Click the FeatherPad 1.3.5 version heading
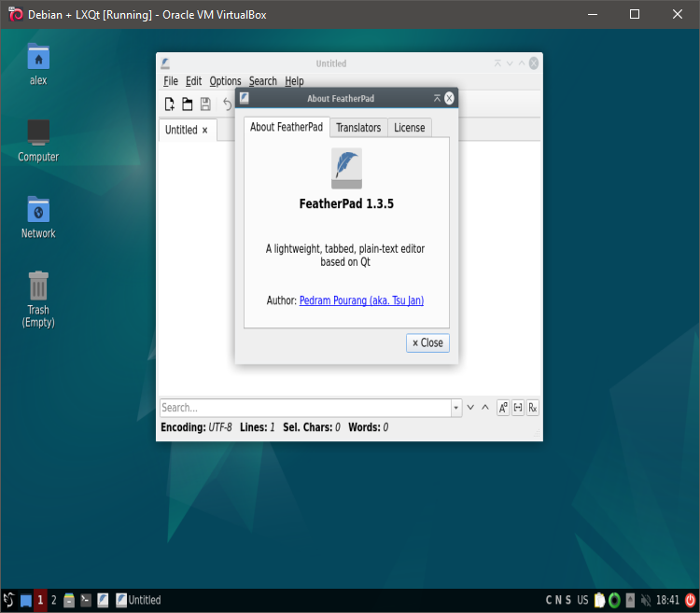The height and width of the screenshot is (613, 700). pos(346,204)
